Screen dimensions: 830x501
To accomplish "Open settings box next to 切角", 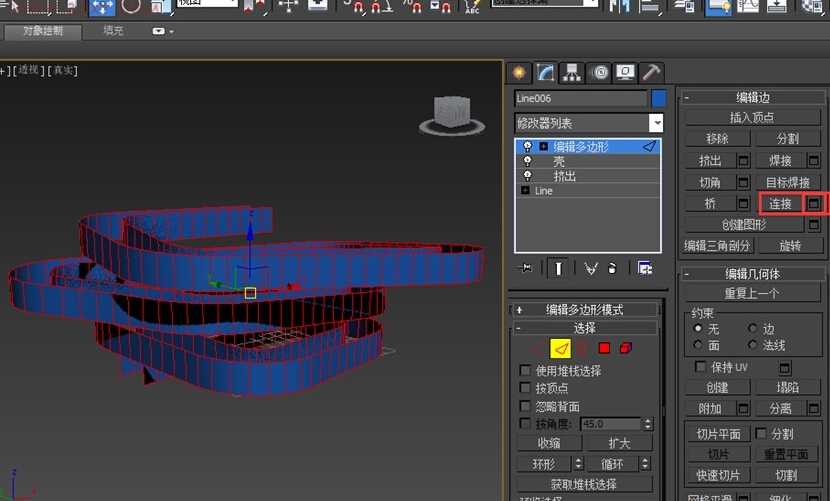I will tap(744, 182).
